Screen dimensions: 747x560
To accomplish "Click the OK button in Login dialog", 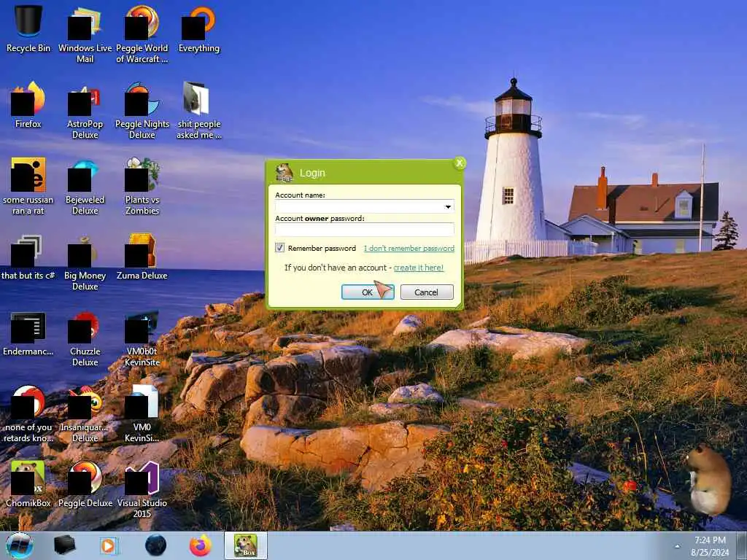I will (x=368, y=292).
